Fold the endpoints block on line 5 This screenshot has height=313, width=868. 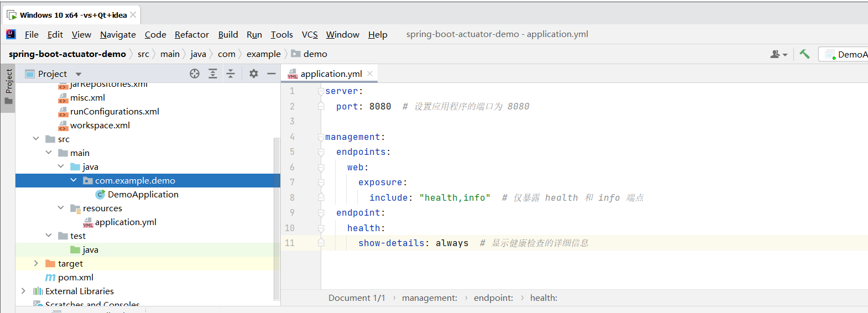[321, 152]
